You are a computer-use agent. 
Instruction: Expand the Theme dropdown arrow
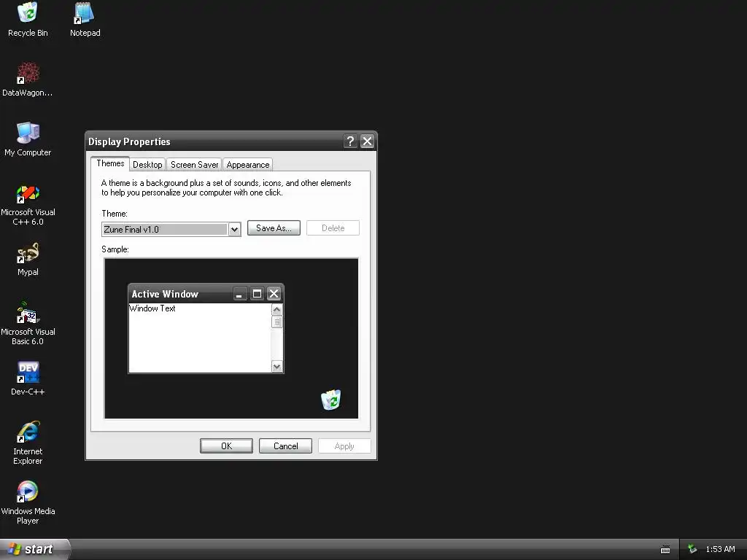pyautogui.click(x=234, y=230)
